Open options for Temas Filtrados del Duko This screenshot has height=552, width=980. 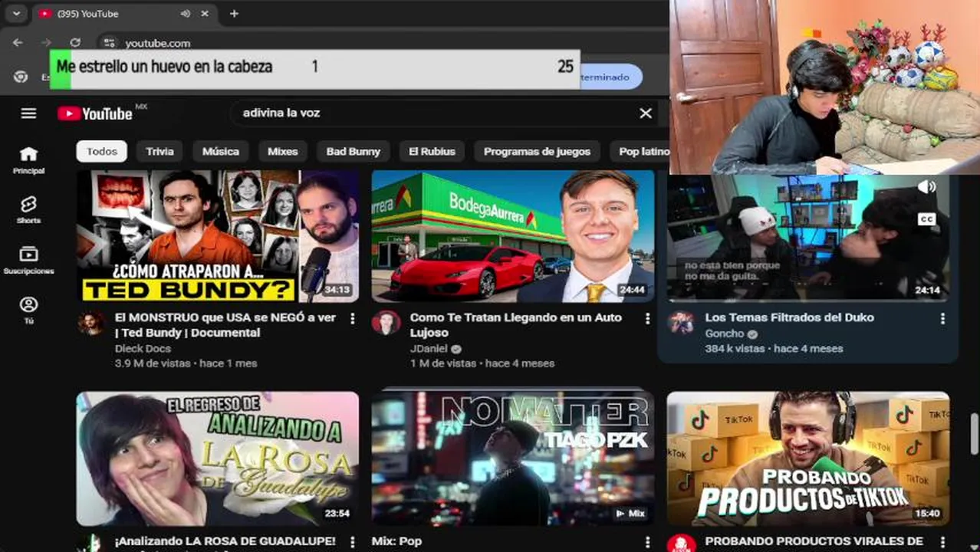point(942,317)
